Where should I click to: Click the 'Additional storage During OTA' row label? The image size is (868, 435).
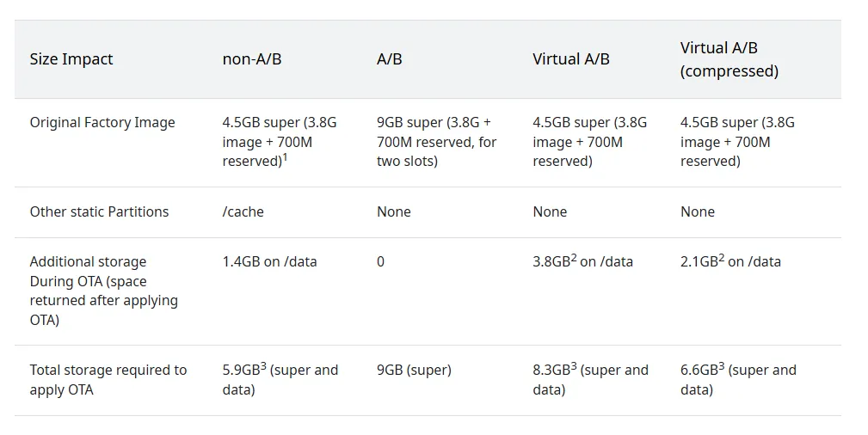point(104,291)
